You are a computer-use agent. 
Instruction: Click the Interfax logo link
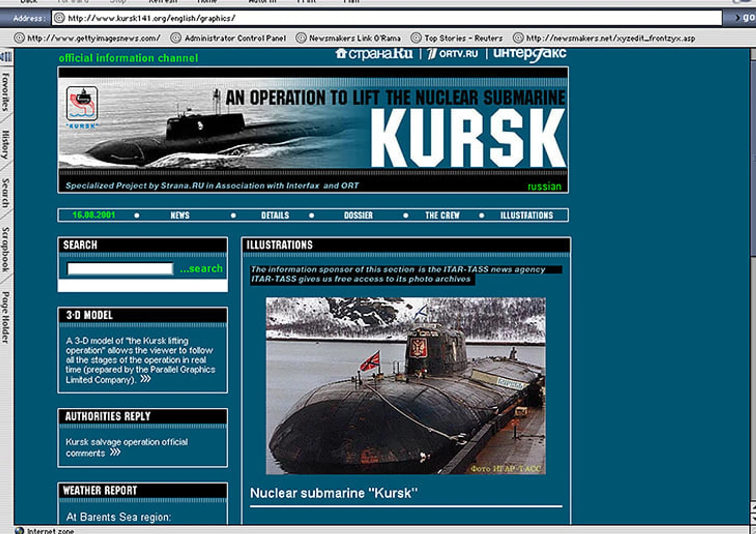pos(529,54)
